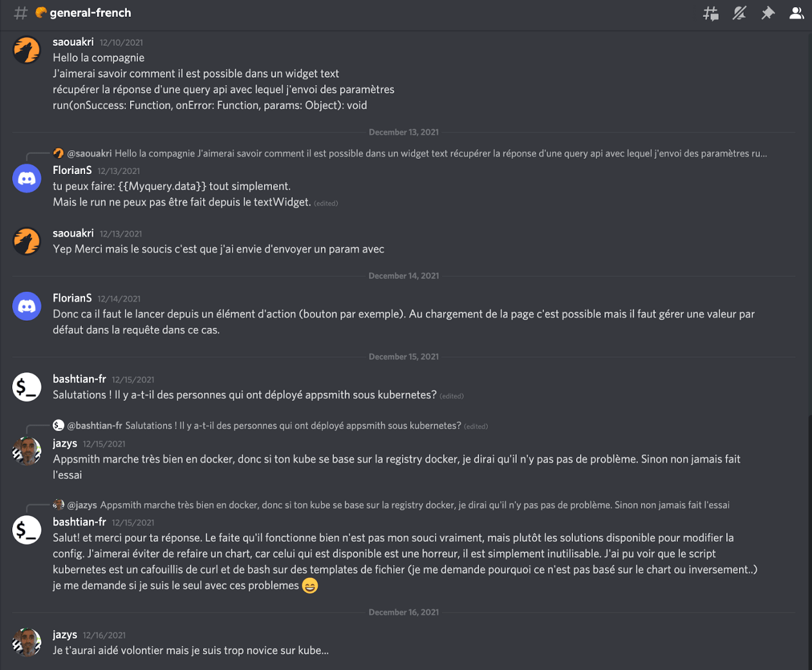The image size is (812, 670).
Task: Click saouakri's wolf avatar on first message
Action: pos(27,50)
